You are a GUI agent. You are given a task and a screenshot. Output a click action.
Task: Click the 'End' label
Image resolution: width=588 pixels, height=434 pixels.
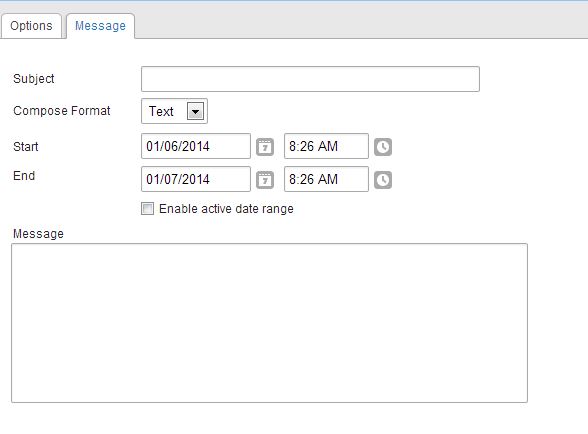point(24,176)
